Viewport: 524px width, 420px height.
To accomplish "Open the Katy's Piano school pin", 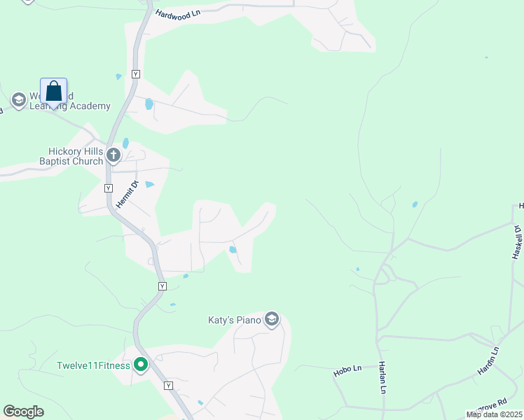I will (x=272, y=319).
